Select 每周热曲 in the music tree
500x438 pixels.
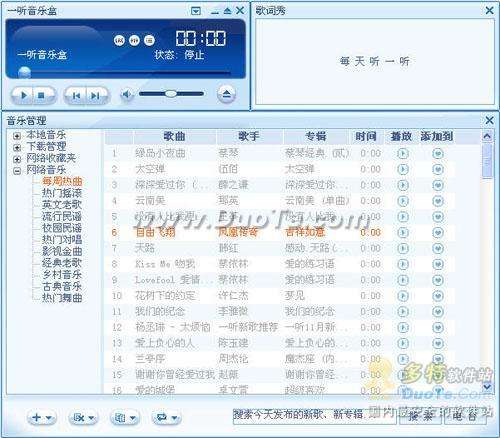62,182
